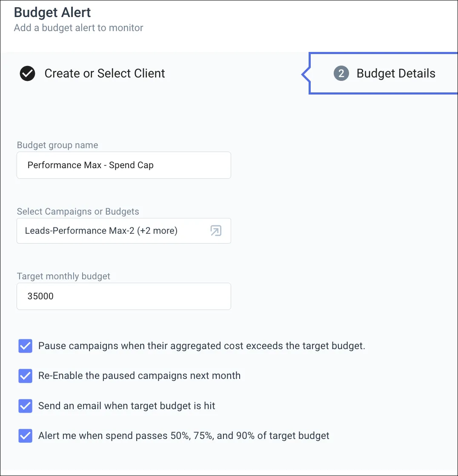Toggle the spend percentage alert checkbox
458x476 pixels.
26,436
